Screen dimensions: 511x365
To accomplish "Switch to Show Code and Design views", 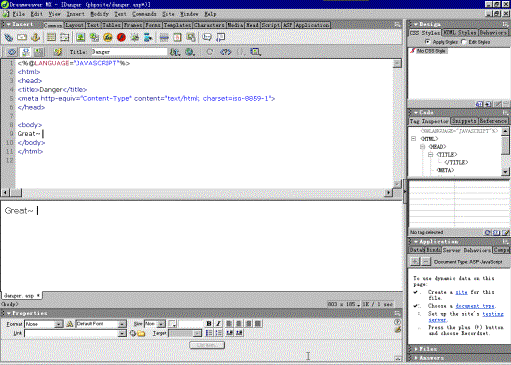I will tap(26, 52).
